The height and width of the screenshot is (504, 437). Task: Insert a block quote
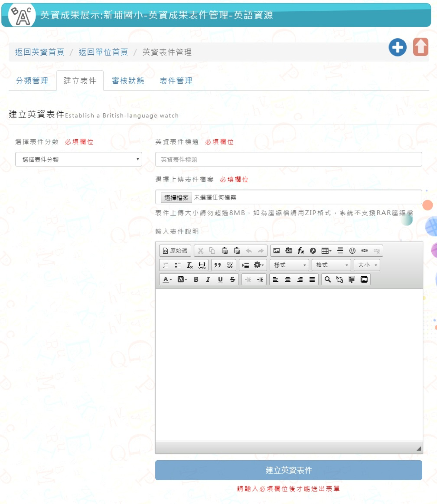(x=218, y=265)
